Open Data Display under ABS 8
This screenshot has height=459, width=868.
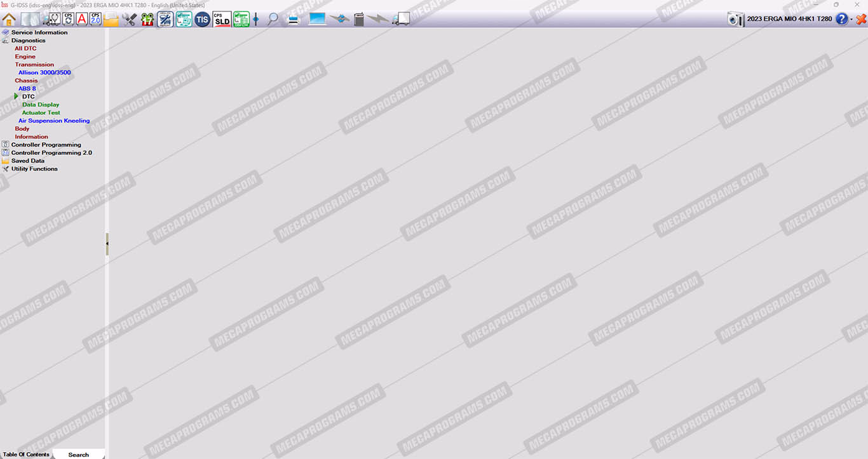(x=41, y=105)
